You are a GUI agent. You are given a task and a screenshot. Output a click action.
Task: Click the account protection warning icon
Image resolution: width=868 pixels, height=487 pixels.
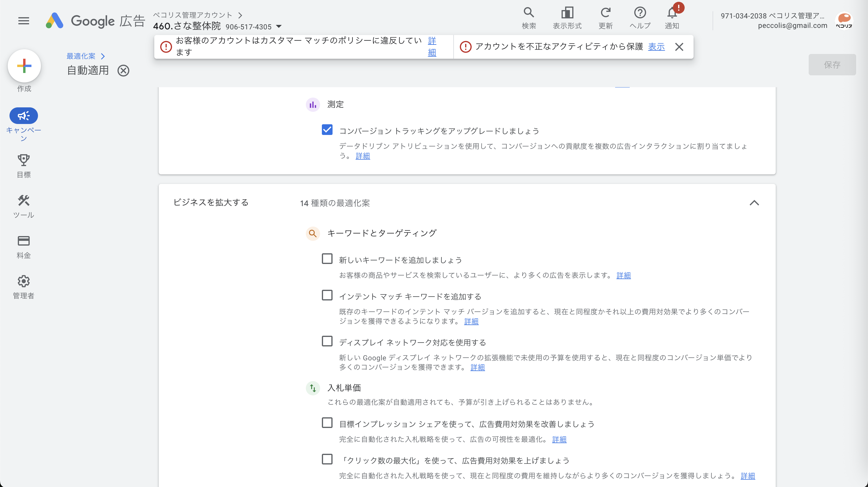(x=466, y=47)
